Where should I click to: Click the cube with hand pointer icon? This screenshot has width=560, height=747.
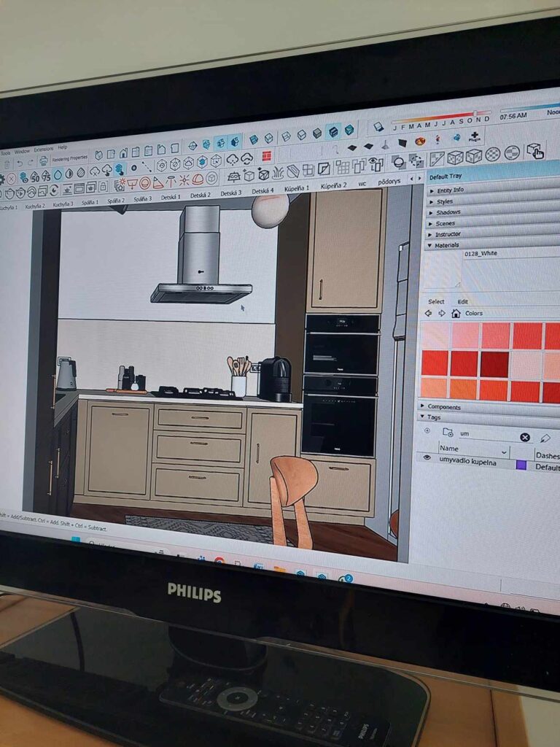[535, 151]
